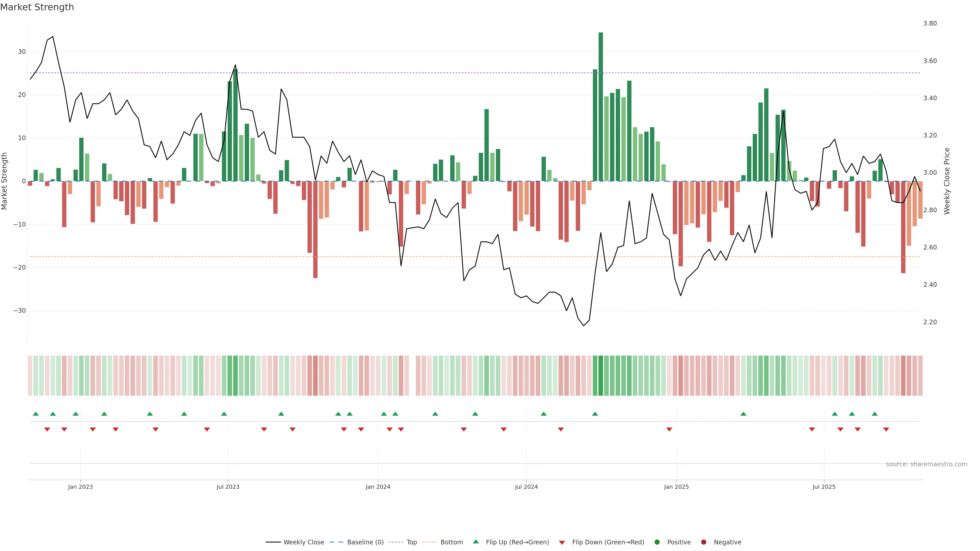
Task: Toggle the Weekly Close series via legend label
Action: point(304,542)
